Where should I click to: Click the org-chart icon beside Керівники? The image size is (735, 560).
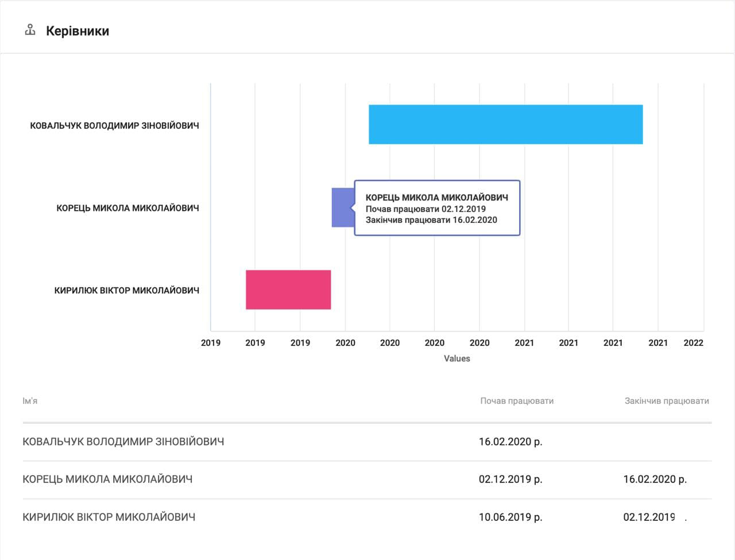point(30,30)
